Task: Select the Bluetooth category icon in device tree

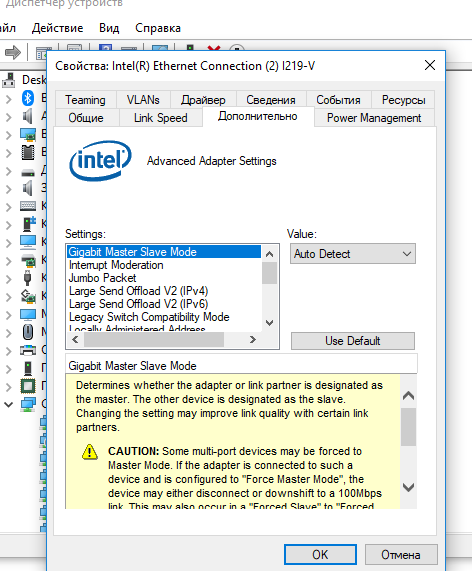Action: coord(28,98)
